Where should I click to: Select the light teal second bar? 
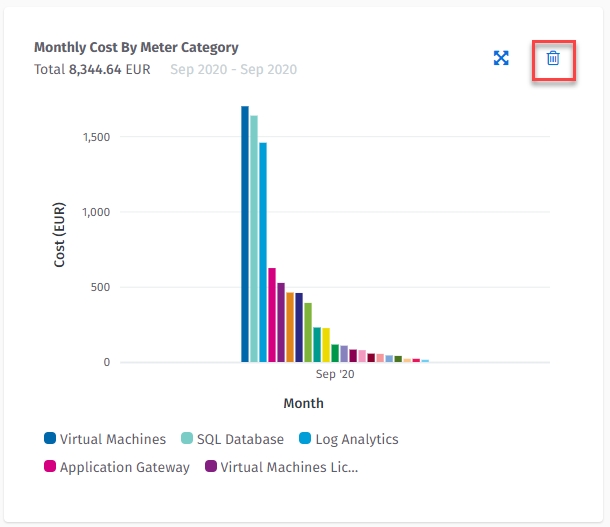[x=254, y=240]
